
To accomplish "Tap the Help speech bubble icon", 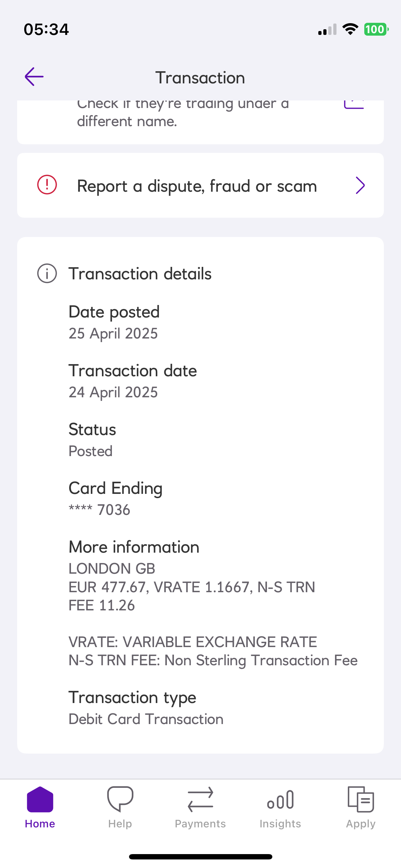I will tap(120, 799).
